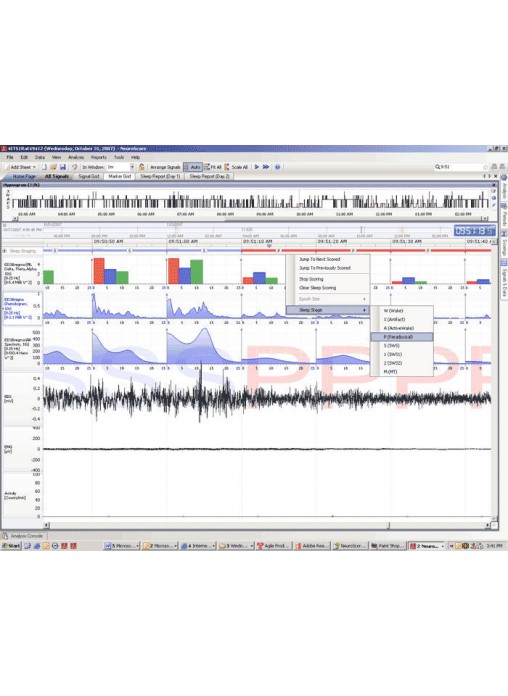Choose Clear Sleep Scoring from context menu
Screen dimensions: 508x696
[318, 288]
